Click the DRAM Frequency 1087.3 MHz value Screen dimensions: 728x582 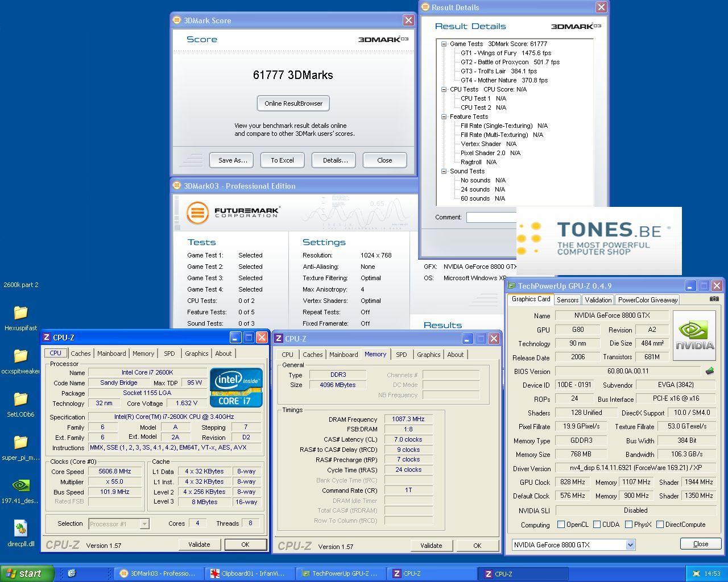coord(408,419)
